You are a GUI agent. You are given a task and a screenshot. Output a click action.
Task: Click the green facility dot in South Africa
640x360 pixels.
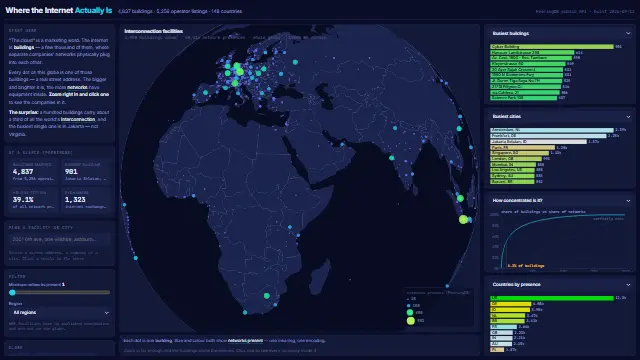click(x=267, y=296)
